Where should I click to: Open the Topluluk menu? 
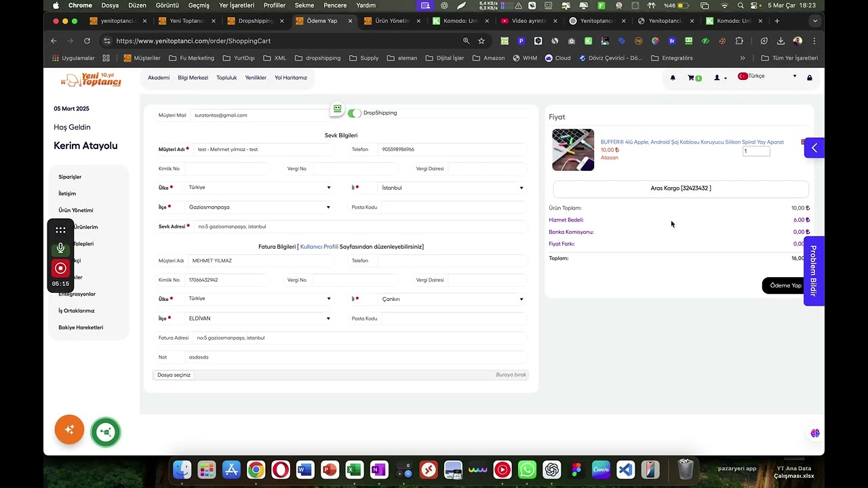(226, 78)
